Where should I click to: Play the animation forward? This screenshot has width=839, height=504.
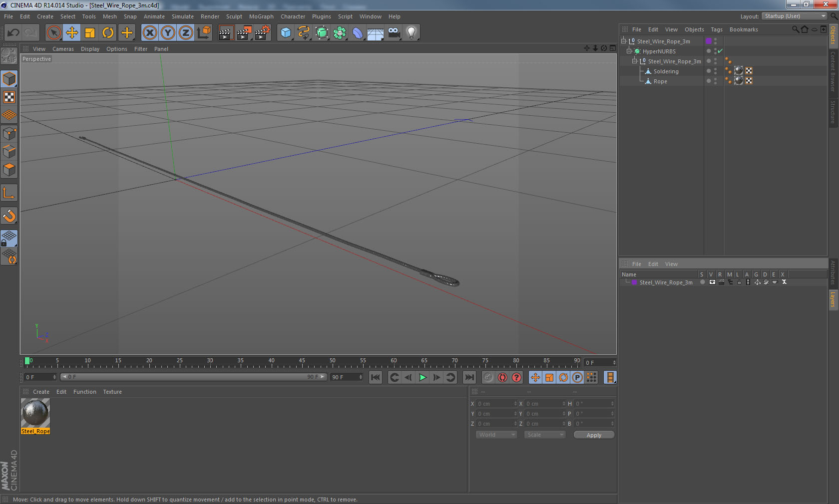point(422,377)
